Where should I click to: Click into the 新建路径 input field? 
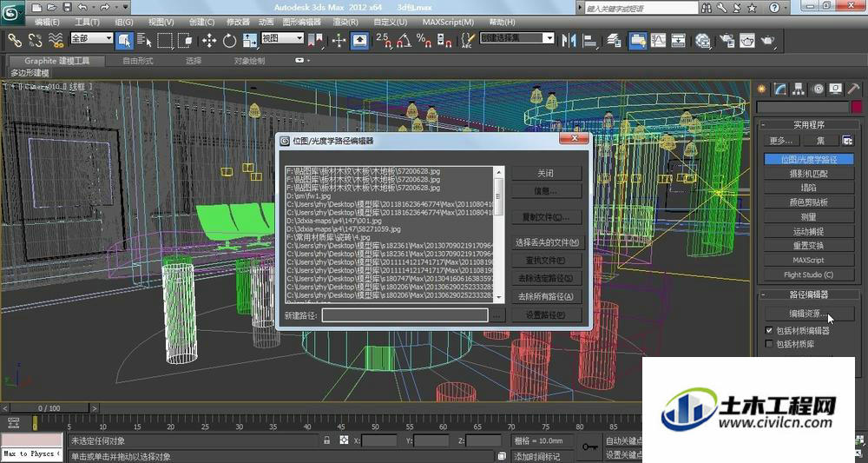click(x=404, y=315)
